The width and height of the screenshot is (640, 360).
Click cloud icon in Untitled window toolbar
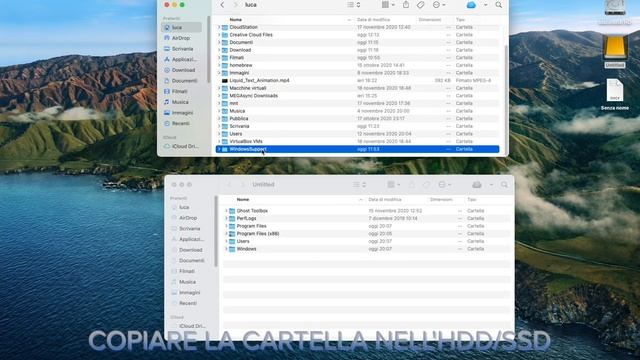tap(477, 185)
